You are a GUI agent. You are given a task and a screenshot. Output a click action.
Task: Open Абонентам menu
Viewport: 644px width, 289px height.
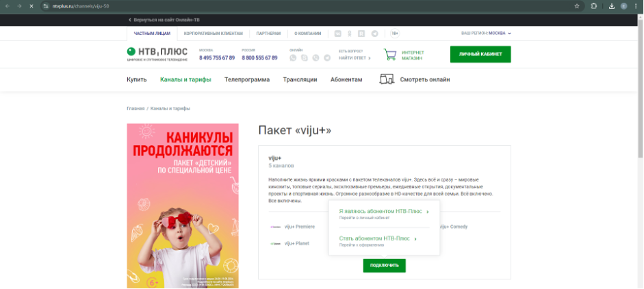point(346,79)
